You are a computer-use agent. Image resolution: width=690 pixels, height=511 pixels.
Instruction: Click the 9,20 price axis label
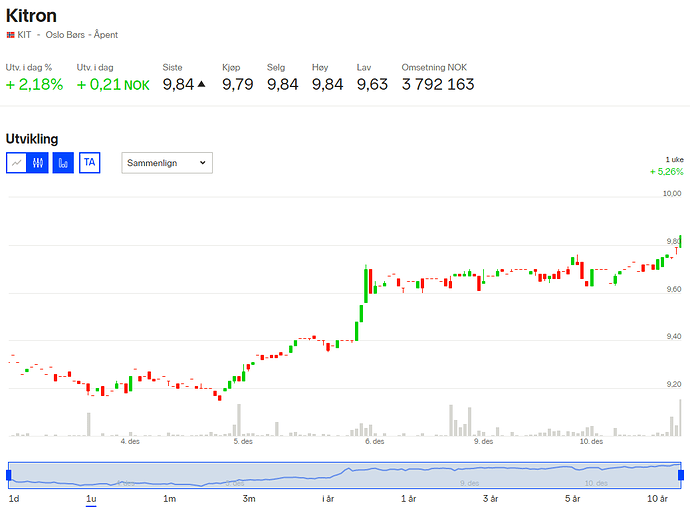(x=674, y=384)
